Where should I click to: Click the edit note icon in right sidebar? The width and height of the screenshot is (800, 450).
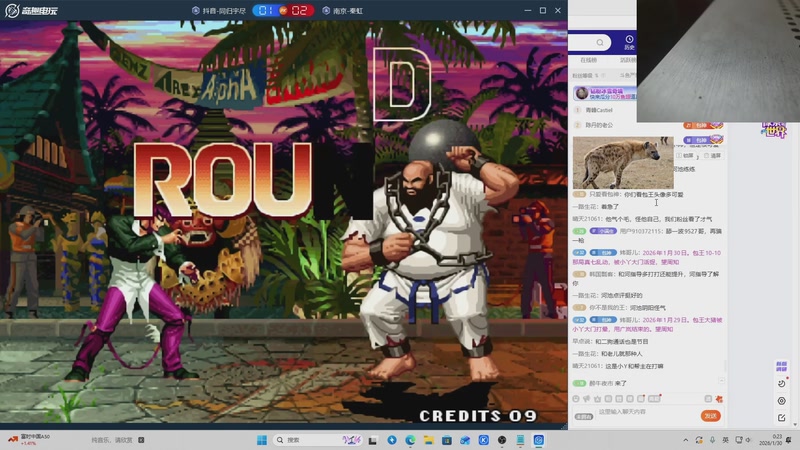(782, 418)
